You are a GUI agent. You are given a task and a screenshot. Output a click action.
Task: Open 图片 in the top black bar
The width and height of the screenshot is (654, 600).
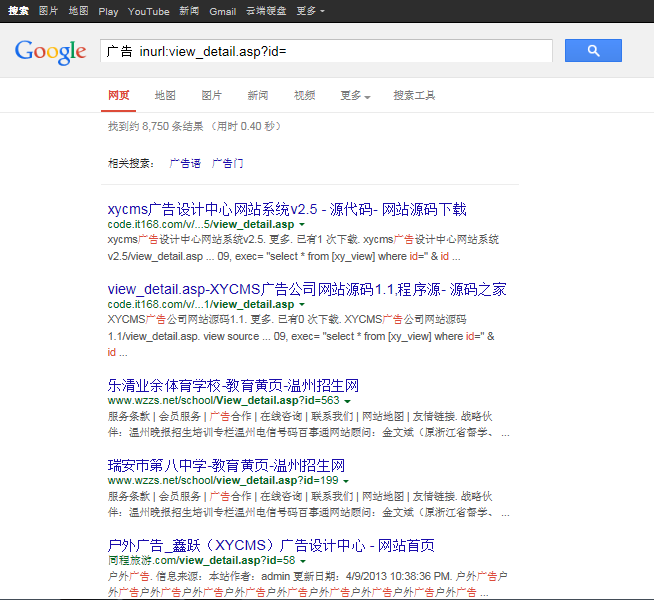(48, 11)
